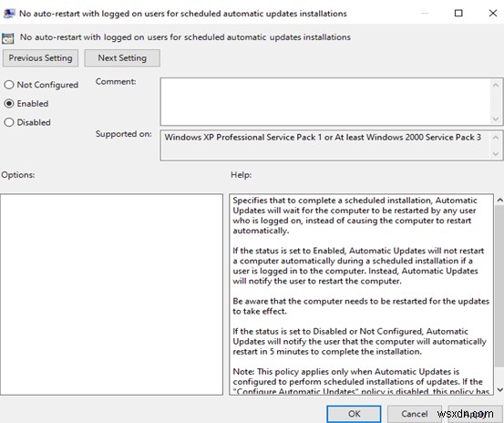Click the Comment: label

coord(116,82)
